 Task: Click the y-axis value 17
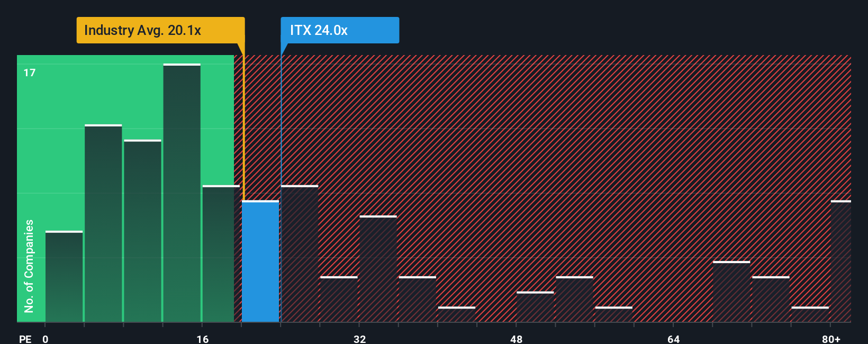pos(30,73)
